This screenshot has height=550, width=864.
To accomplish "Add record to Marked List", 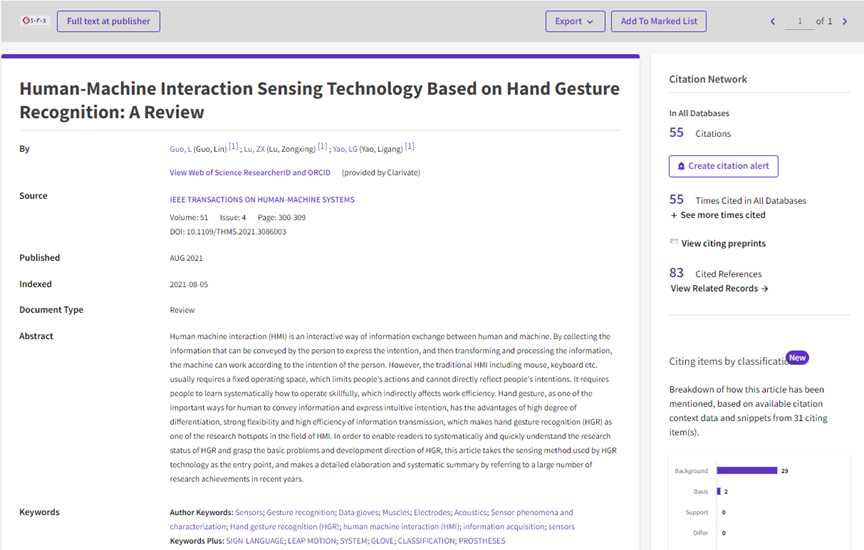I will click(659, 21).
